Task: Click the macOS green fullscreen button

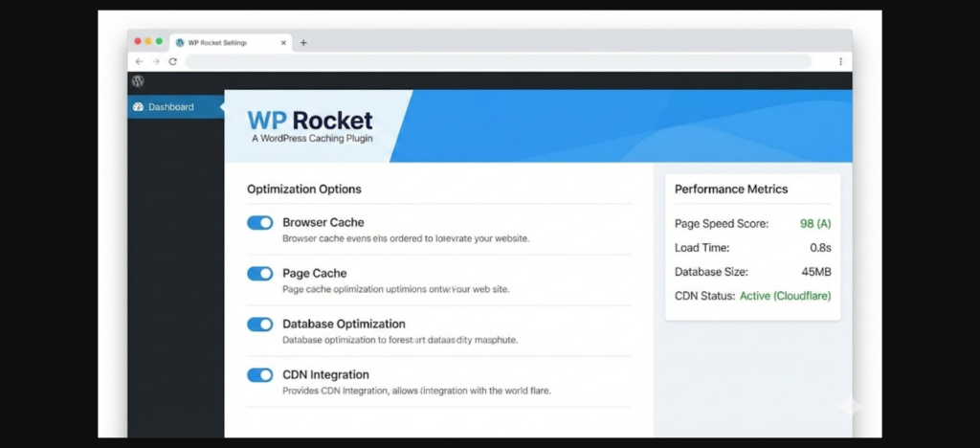Action: coord(160,41)
